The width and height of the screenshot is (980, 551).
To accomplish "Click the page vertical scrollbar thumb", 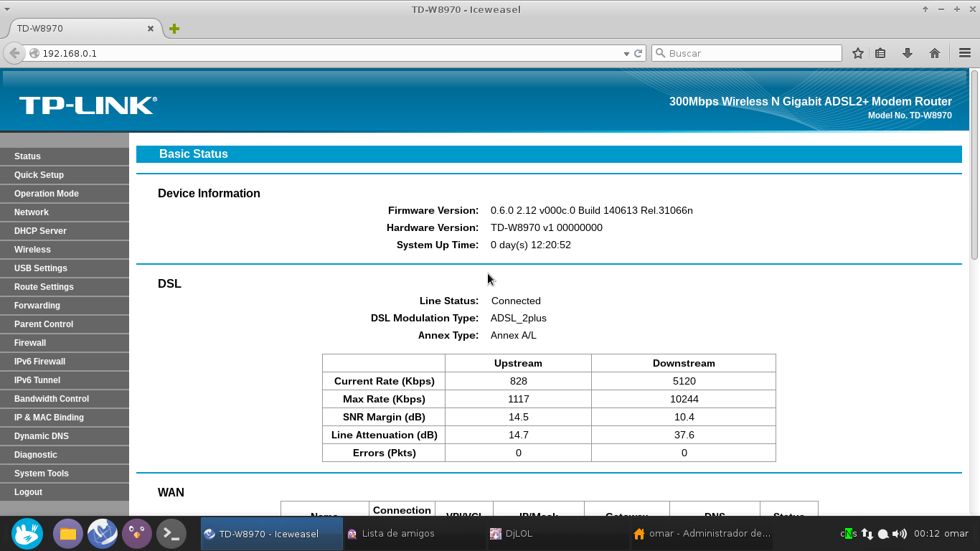I will 974,164.
